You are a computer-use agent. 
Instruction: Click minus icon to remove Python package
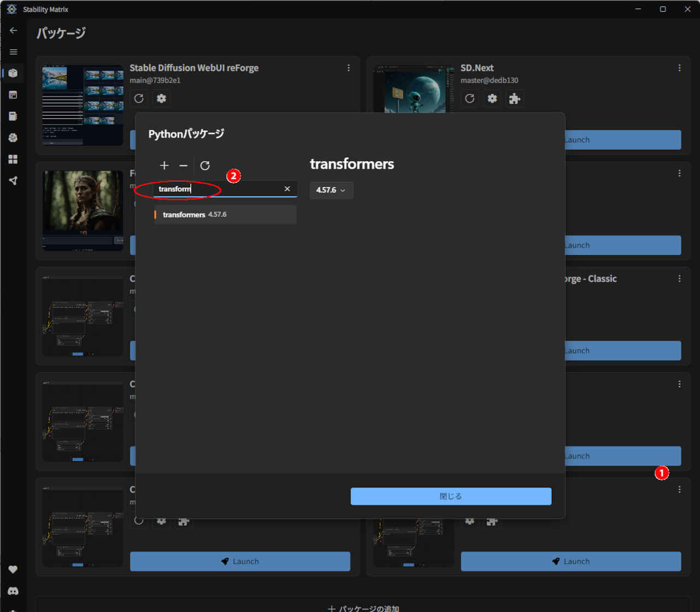point(183,166)
